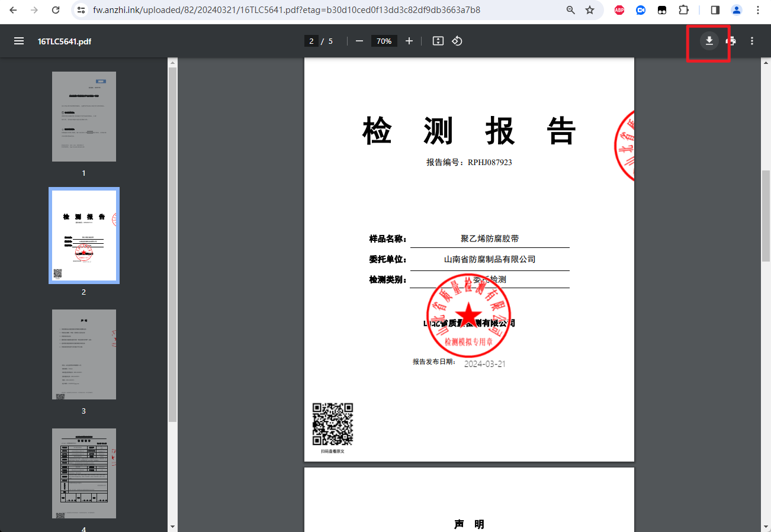Open the PDF viewer's three-dot options menu
771x532 pixels.
[752, 41]
